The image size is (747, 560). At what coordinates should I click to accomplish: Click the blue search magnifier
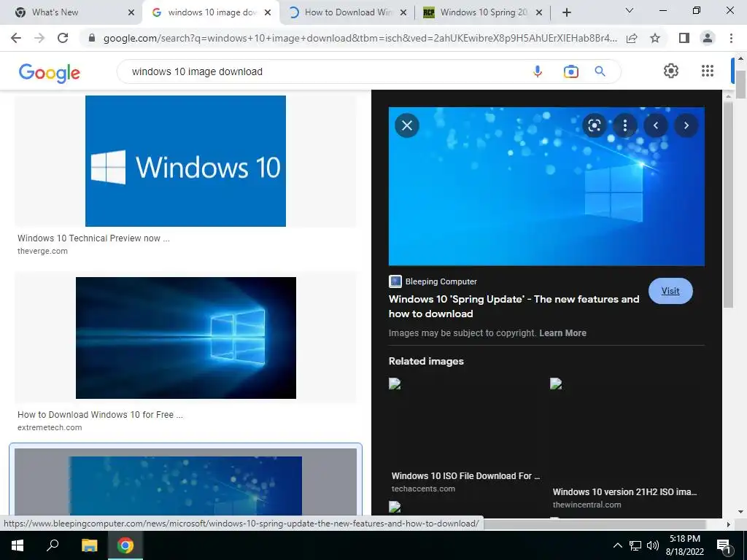click(600, 71)
